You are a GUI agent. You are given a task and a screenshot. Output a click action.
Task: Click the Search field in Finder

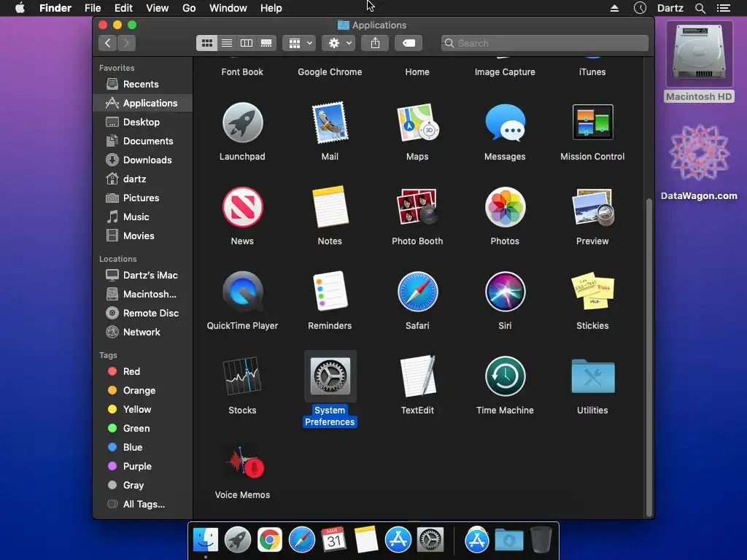tap(544, 43)
